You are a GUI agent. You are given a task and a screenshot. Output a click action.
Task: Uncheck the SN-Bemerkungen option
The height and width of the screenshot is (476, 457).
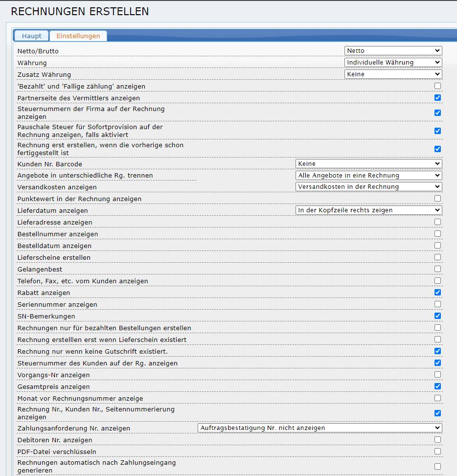pos(437,316)
